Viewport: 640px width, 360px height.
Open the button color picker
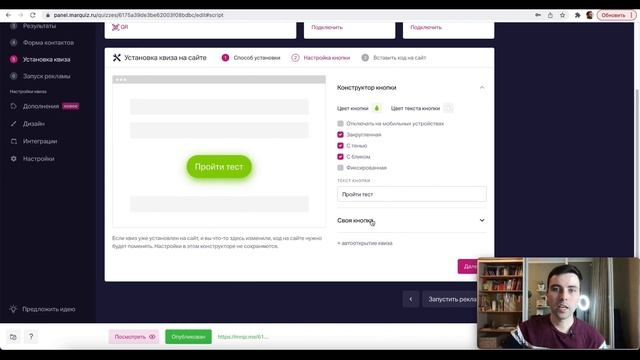pos(377,108)
